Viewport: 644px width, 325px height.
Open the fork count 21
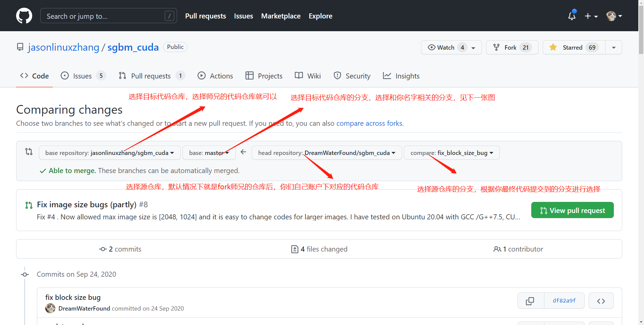click(x=526, y=48)
